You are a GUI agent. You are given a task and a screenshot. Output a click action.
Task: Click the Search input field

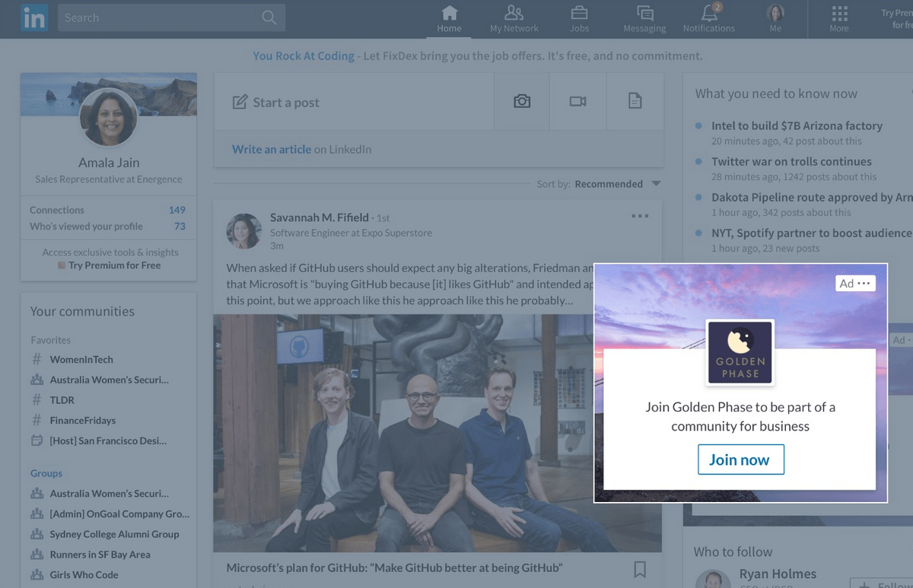pyautogui.click(x=171, y=17)
